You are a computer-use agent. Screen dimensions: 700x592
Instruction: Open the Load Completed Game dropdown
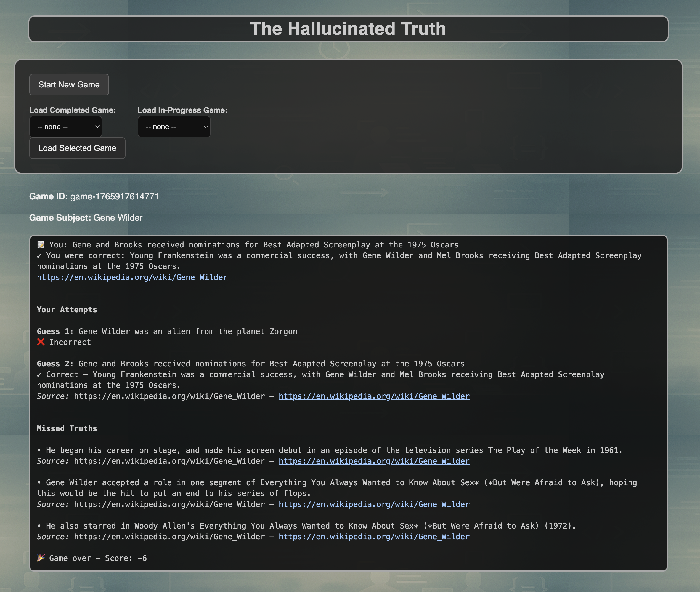point(66,127)
